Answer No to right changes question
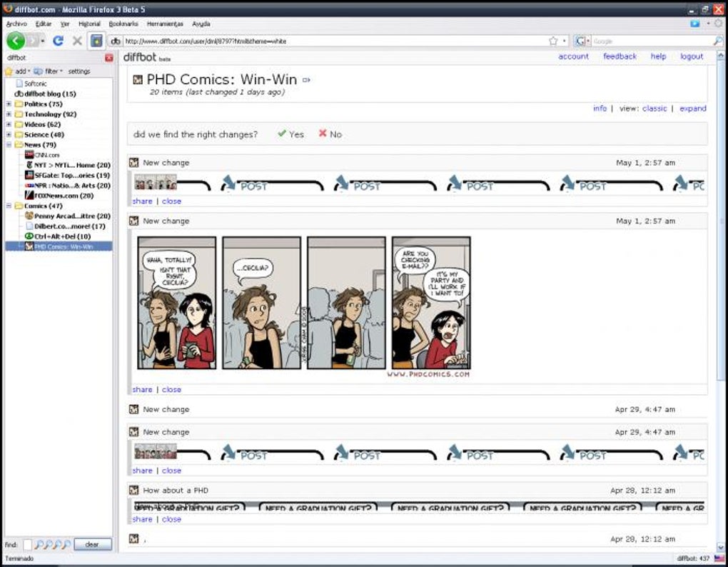Image resolution: width=728 pixels, height=567 pixels. pos(330,134)
